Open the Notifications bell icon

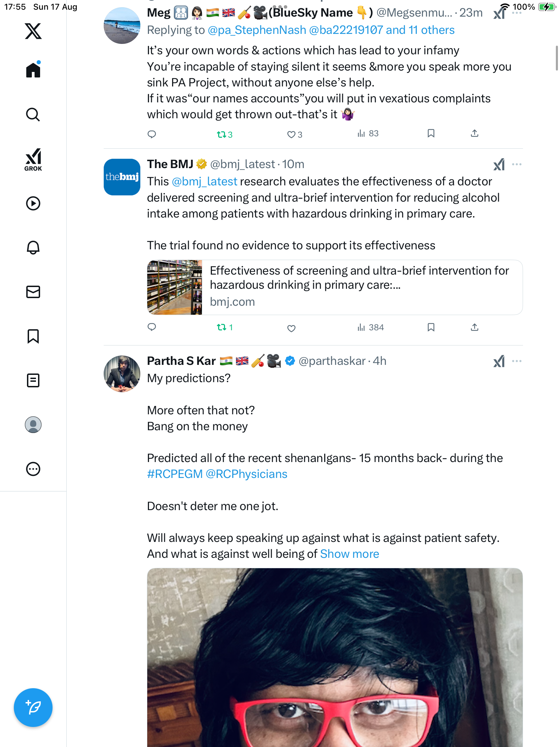coord(33,248)
